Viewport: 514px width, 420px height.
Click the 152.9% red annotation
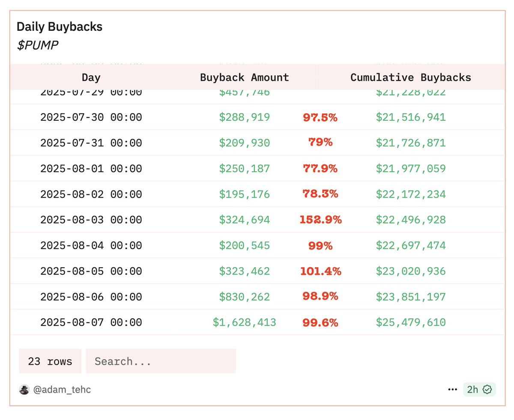(321, 220)
